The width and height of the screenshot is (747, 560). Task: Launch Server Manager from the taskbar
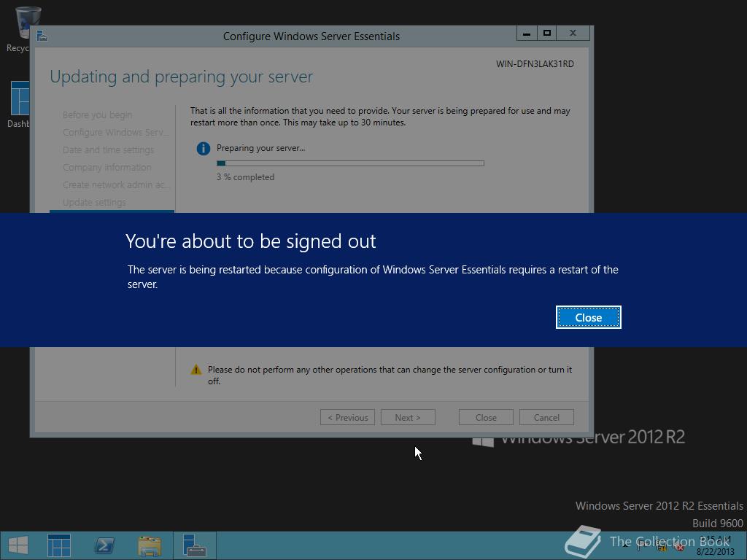coord(59,545)
